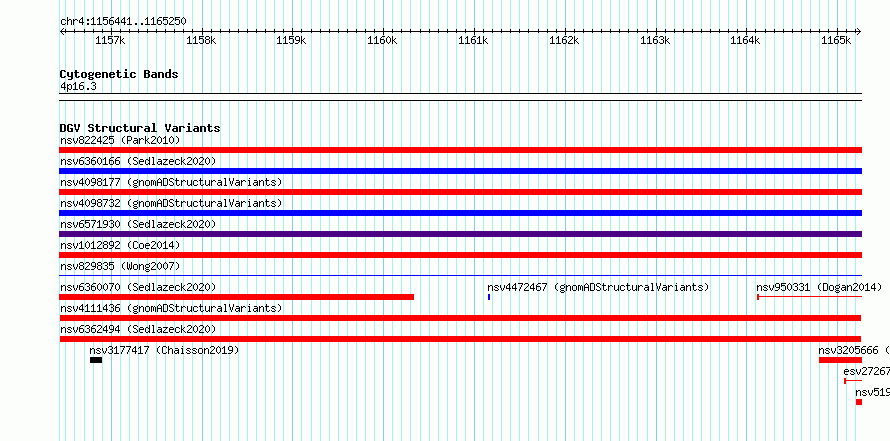Select the small red nsv519 block
This screenshot has width=890, height=441.
(859, 402)
